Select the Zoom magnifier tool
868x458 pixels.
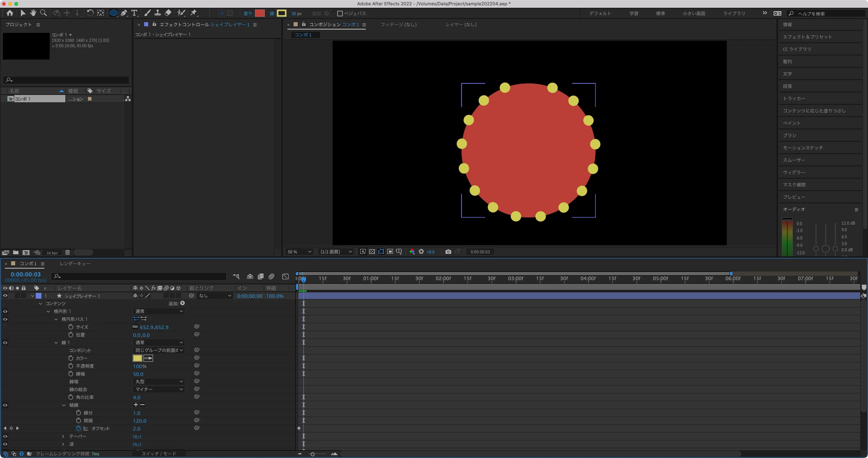pyautogui.click(x=43, y=13)
